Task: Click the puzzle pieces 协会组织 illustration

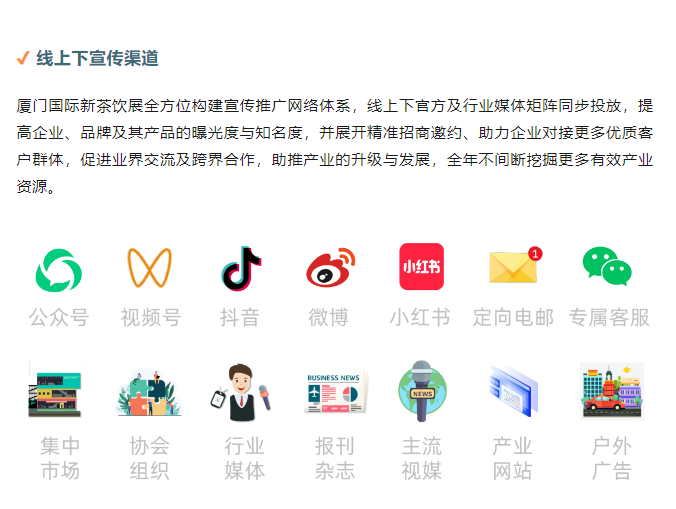Action: click(149, 392)
